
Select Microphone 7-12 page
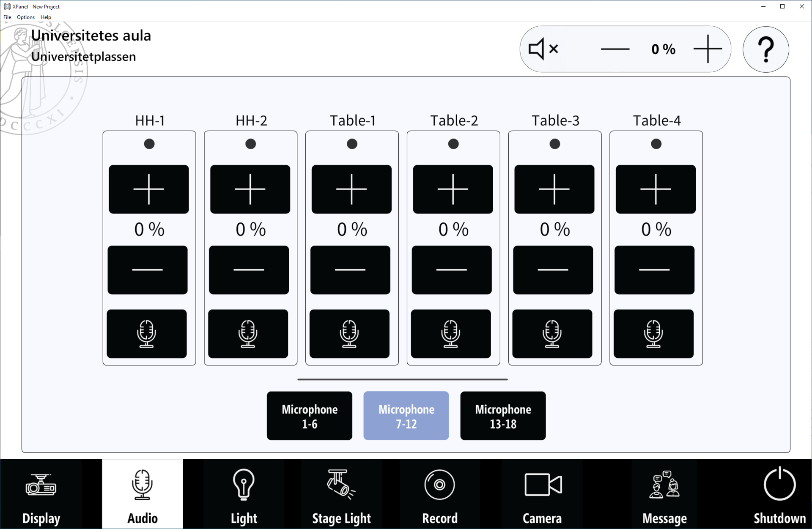pyautogui.click(x=406, y=416)
